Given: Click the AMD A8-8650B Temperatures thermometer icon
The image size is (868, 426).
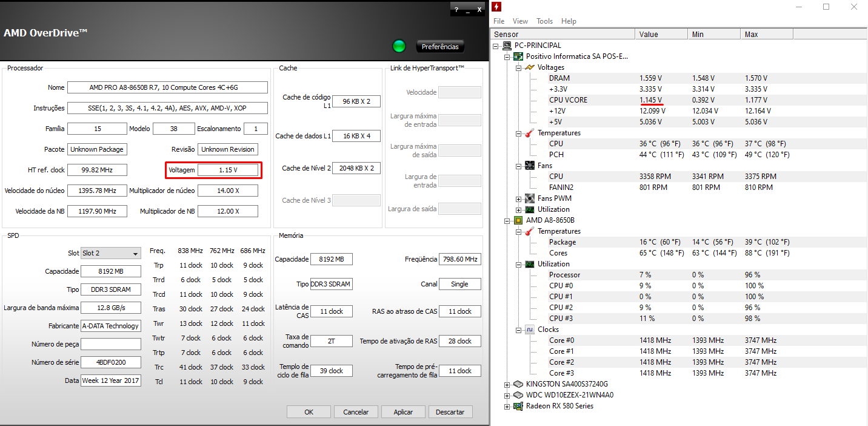Looking at the screenshot, I should pos(529,231).
